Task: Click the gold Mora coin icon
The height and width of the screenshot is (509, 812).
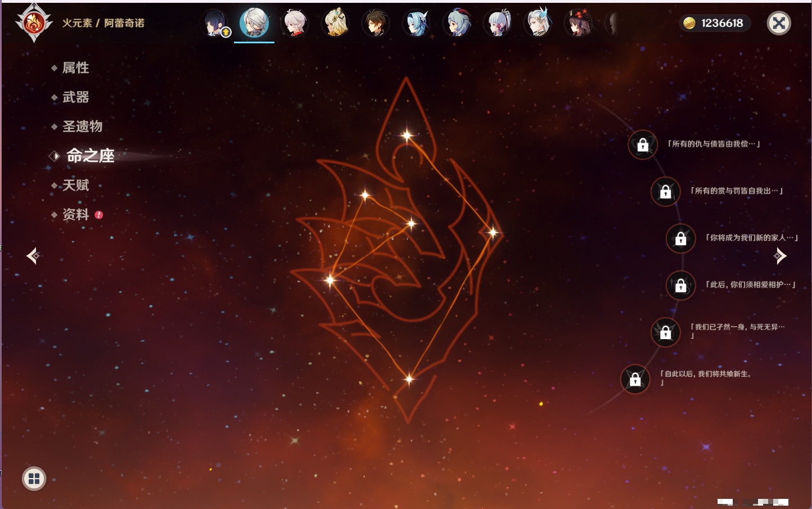Action: (x=689, y=23)
